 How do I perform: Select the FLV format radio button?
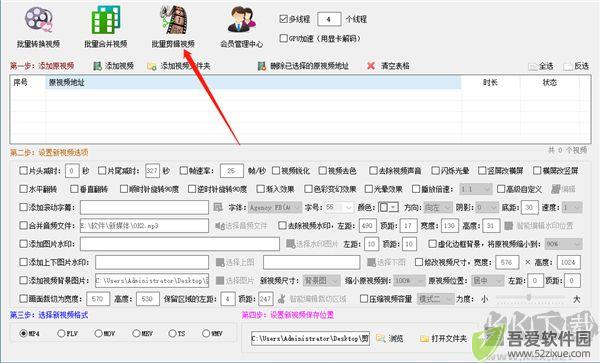pos(61,334)
